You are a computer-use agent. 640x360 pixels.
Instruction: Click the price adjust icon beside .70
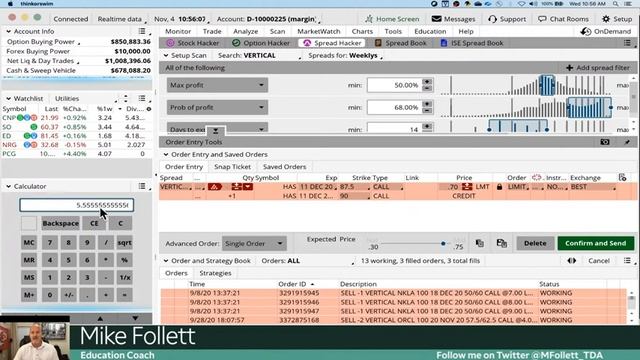(467, 187)
